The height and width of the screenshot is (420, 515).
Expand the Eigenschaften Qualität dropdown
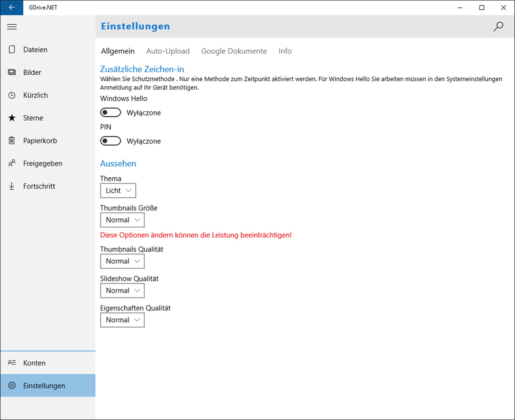pos(122,320)
